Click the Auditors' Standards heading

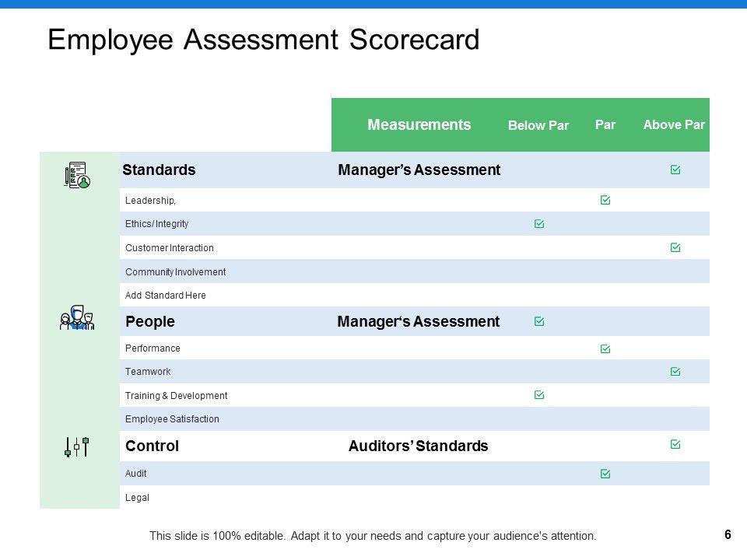pyautogui.click(x=418, y=446)
